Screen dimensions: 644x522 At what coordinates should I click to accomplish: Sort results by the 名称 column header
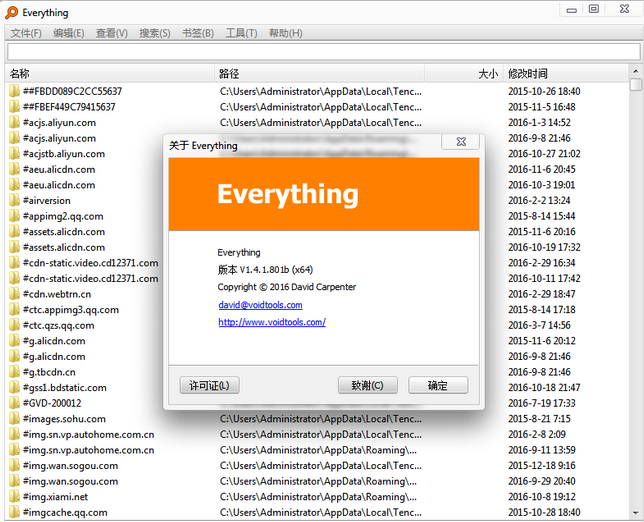(20, 73)
